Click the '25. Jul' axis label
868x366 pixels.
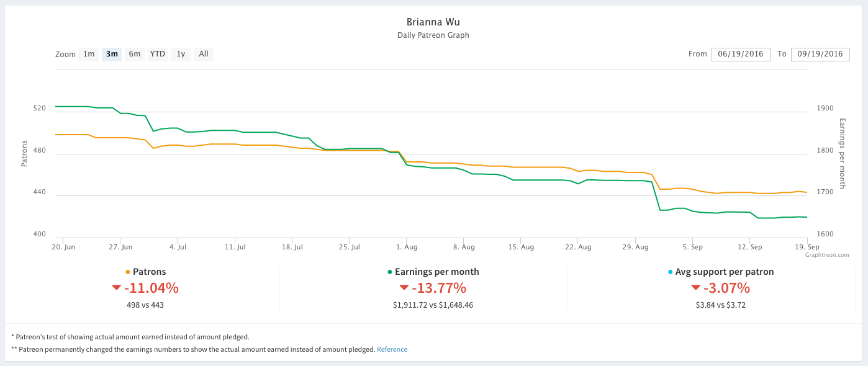(350, 247)
